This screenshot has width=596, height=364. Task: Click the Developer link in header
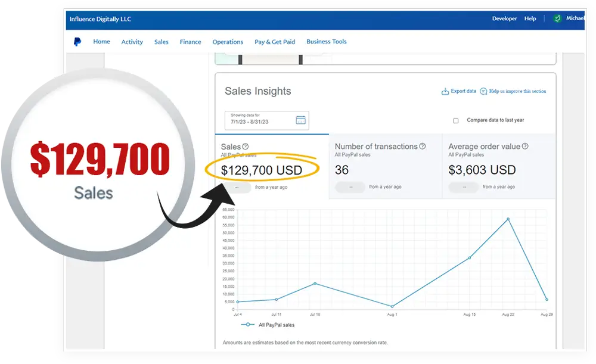click(x=504, y=18)
